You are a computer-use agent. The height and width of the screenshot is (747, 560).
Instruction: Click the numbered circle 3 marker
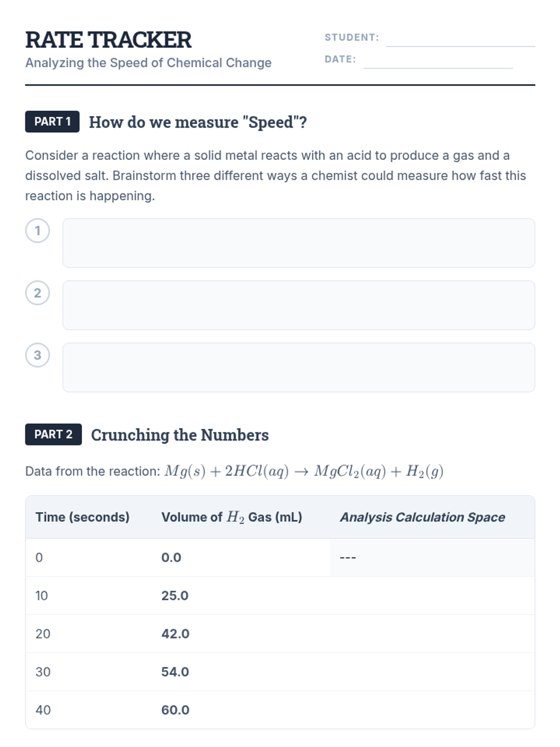pos(37,355)
